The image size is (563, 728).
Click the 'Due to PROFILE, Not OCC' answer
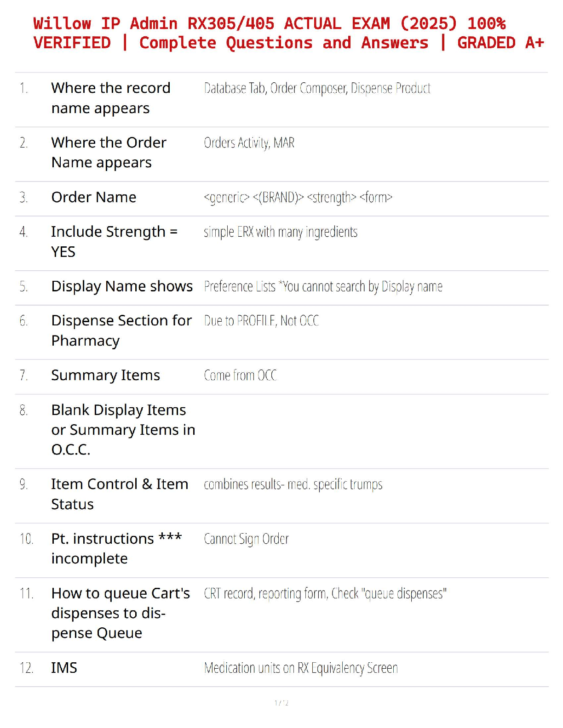(261, 321)
